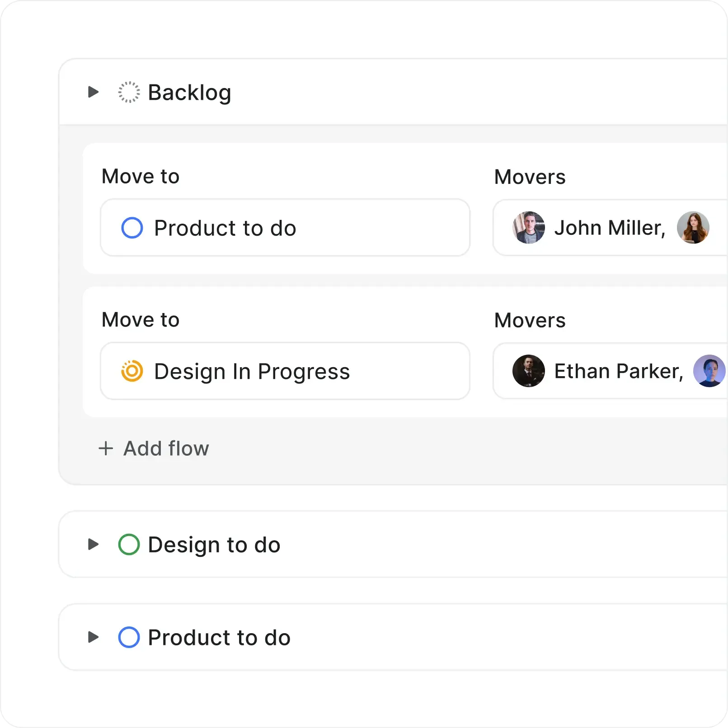
Task: Click the avatar right after Ethan Parker's name
Action: (709, 371)
